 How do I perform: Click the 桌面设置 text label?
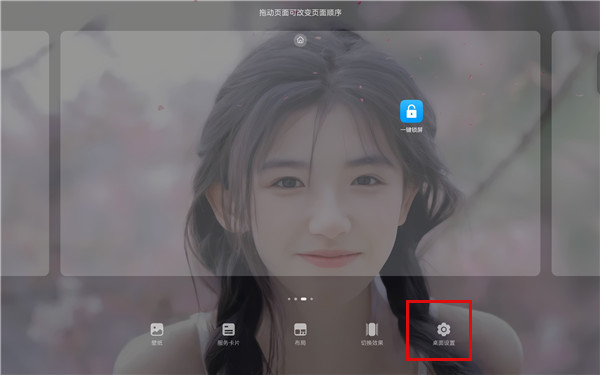coord(443,343)
